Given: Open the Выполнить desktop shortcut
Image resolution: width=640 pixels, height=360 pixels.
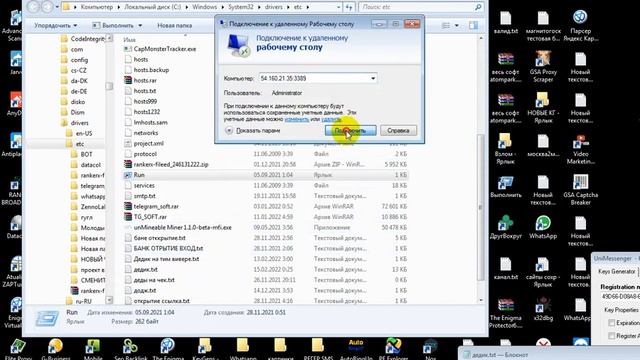Looking at the screenshot, I should 506,186.
